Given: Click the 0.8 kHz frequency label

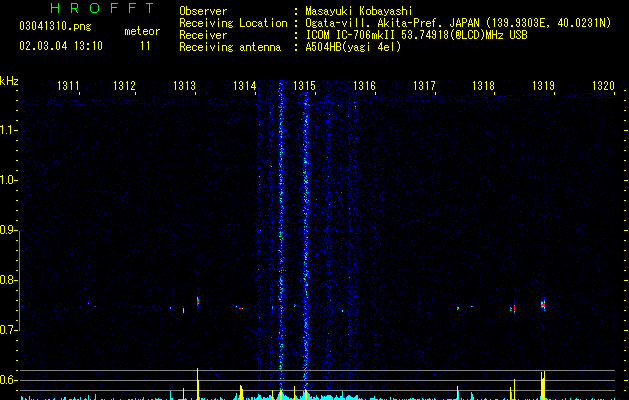Looking at the screenshot, I should pyautogui.click(x=8, y=280).
